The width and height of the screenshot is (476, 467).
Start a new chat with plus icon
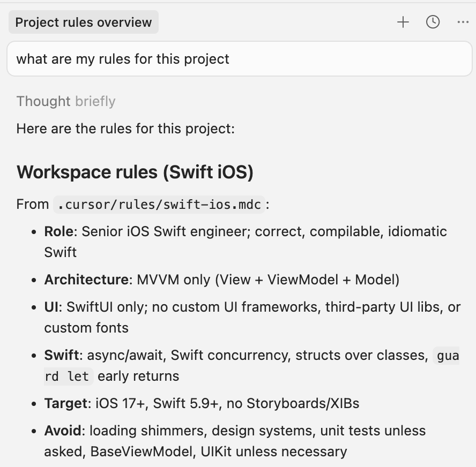click(403, 22)
